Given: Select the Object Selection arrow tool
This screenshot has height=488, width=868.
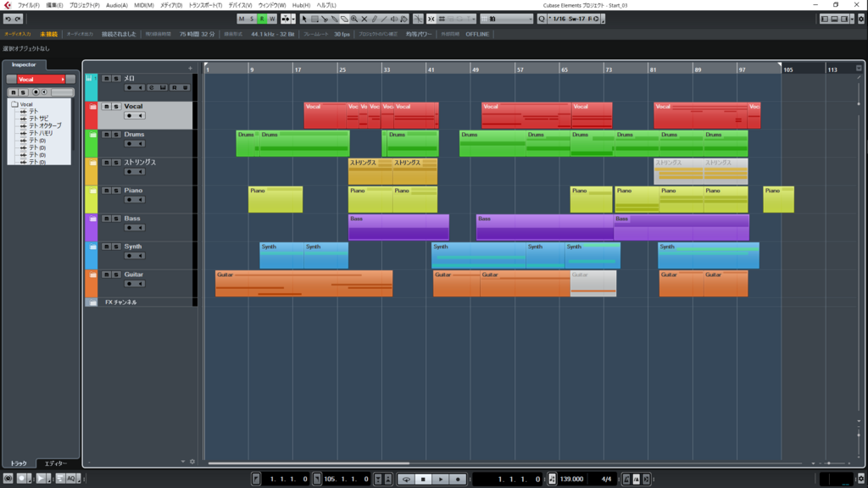Looking at the screenshot, I should click(304, 19).
